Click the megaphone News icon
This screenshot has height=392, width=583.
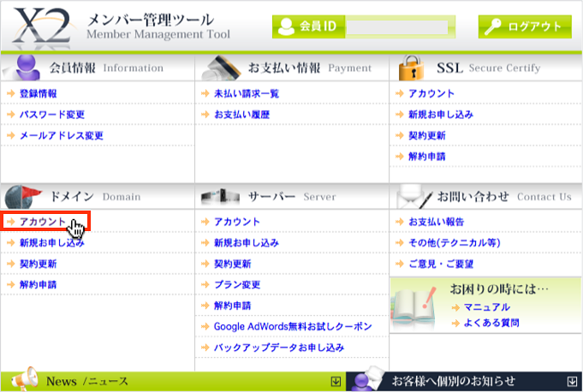tap(25, 380)
